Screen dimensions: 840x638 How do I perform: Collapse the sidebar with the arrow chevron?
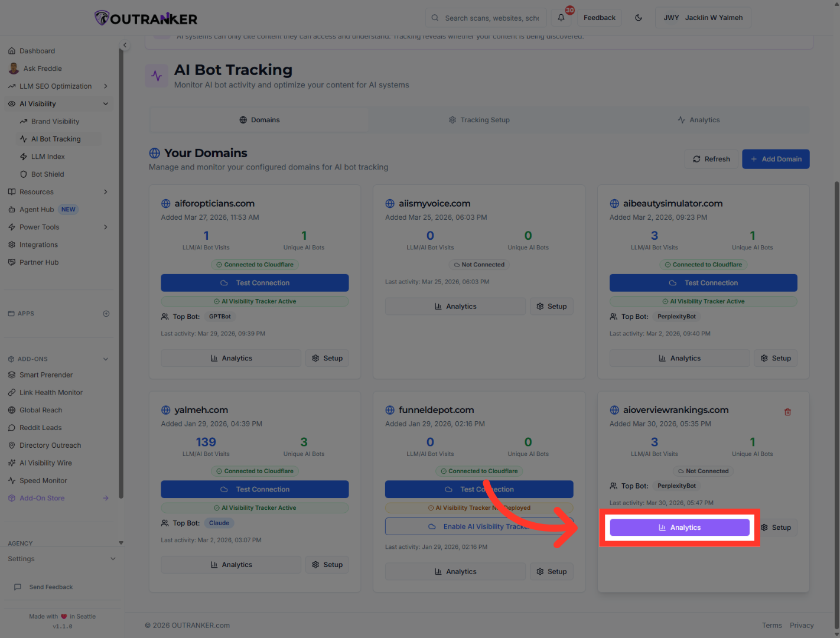click(125, 44)
